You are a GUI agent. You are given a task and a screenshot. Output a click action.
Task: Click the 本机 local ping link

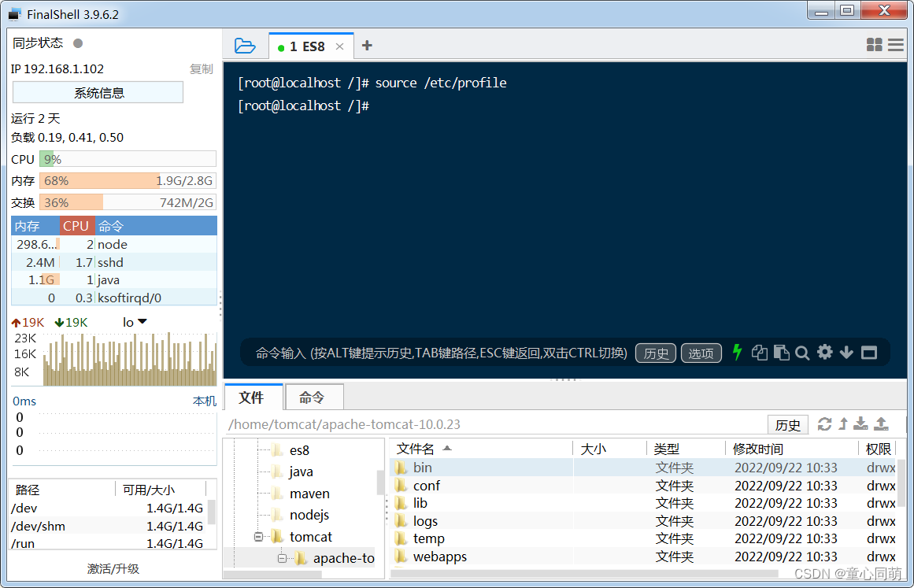pos(205,401)
